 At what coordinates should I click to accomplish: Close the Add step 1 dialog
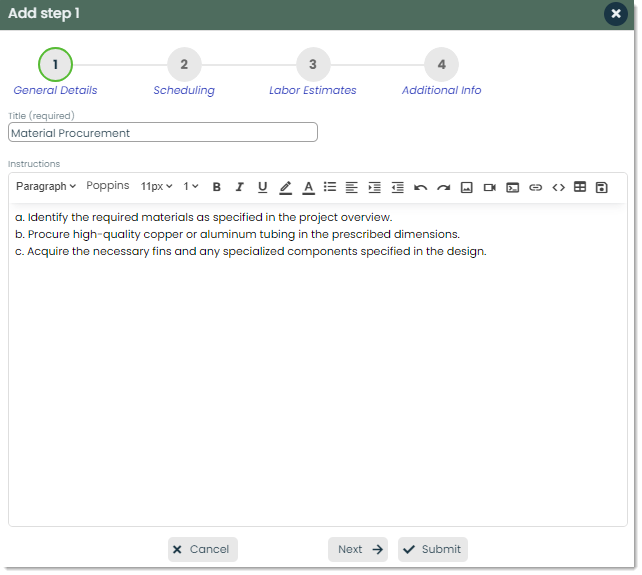click(616, 14)
